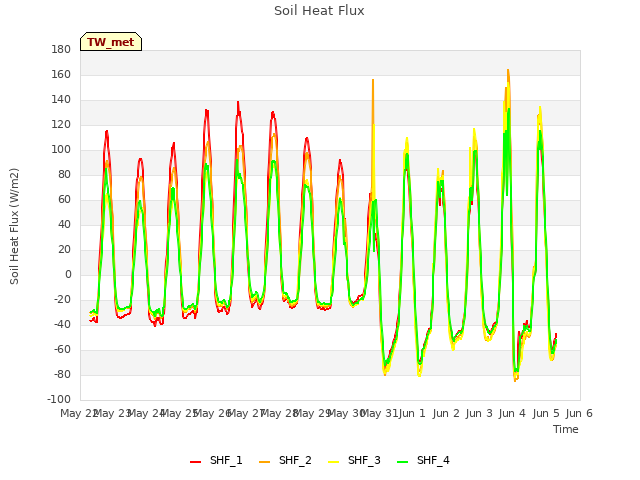640x480 pixels.
Task: Click the orange SHF_2 legend color marker
Action: 264,462
